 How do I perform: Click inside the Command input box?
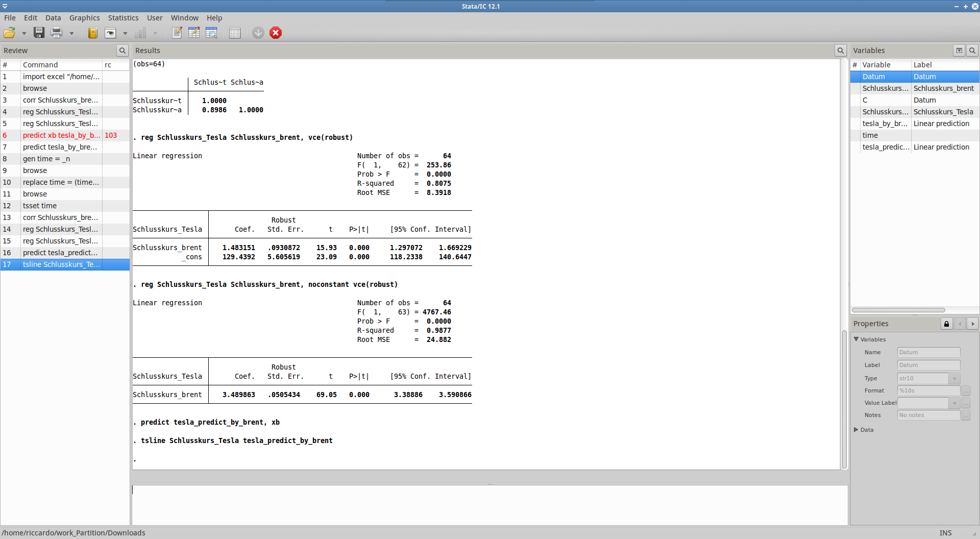point(489,504)
